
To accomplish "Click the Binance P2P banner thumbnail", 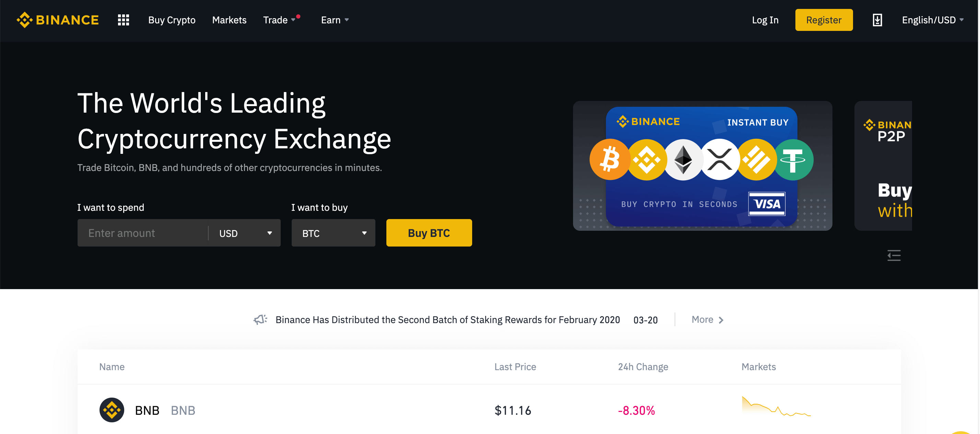I will (x=883, y=165).
